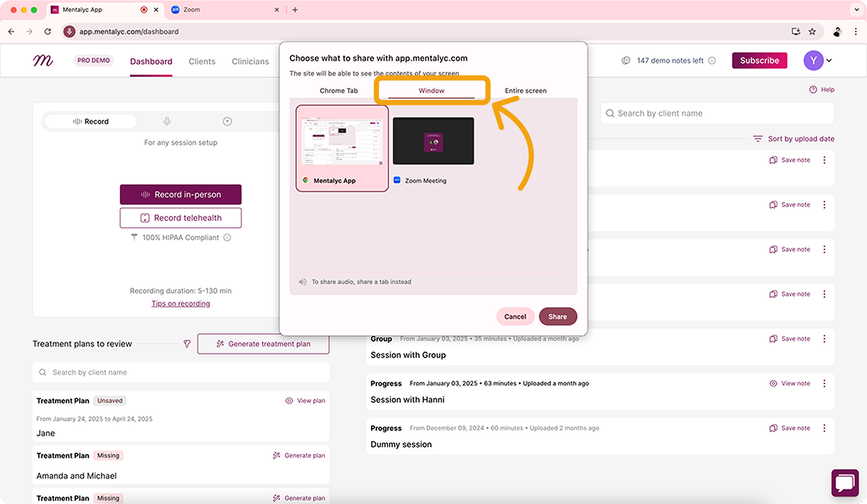Click Generate treatment plan button
867x504 pixels.
pos(263,344)
